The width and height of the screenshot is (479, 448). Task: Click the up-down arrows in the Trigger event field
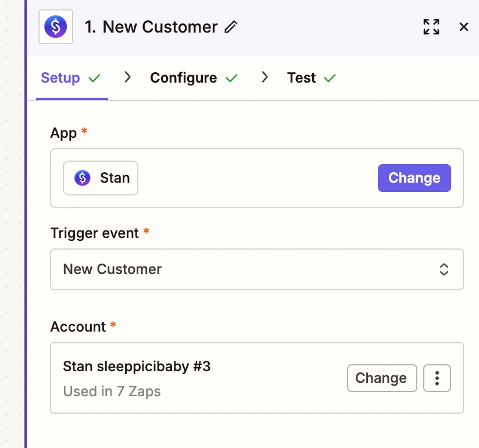coord(444,269)
